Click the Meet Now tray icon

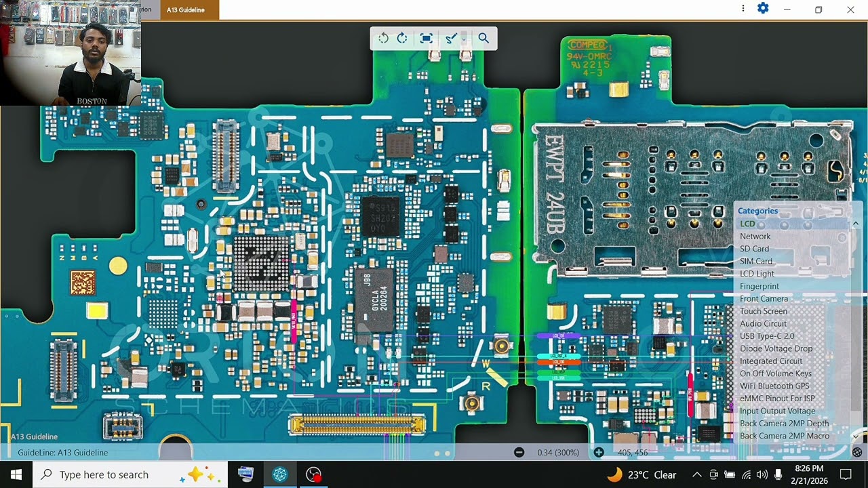pyautogui.click(x=713, y=474)
